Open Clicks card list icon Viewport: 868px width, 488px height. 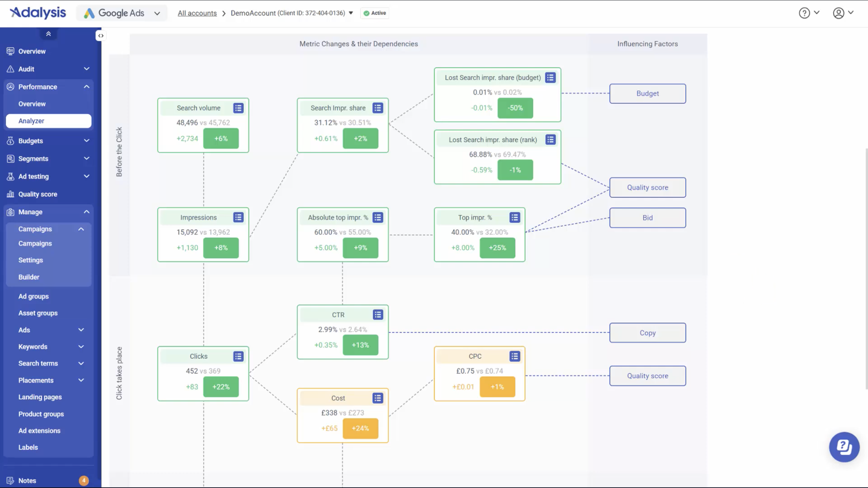pyautogui.click(x=238, y=356)
